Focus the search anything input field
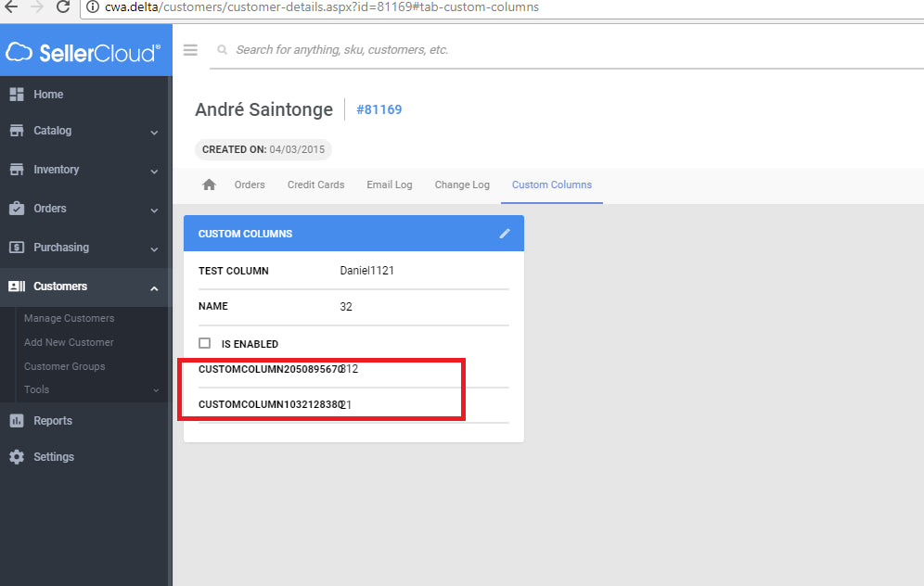Screen dimensions: 924x586 click(x=557, y=50)
